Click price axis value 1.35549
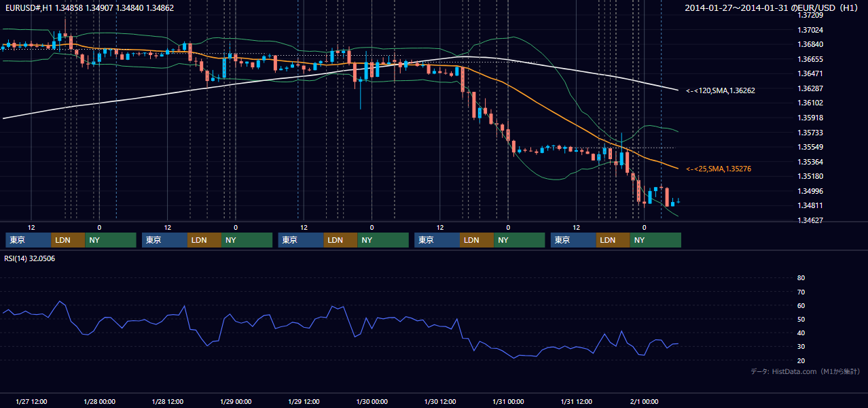Viewport: 868px width, 408px height. (810, 147)
